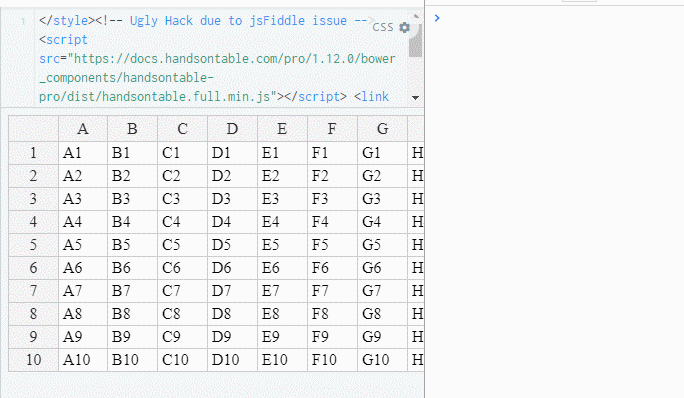Select row header 1
The width and height of the screenshot is (684, 398).
[34, 153]
